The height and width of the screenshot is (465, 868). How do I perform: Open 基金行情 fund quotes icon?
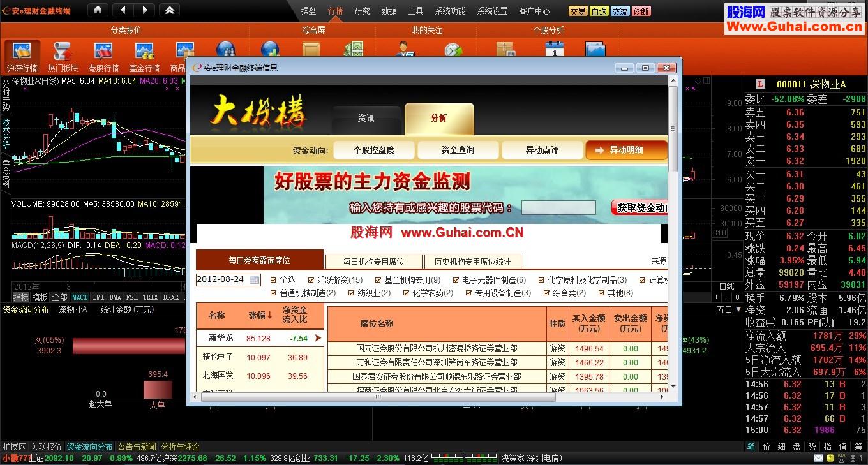pos(144,57)
